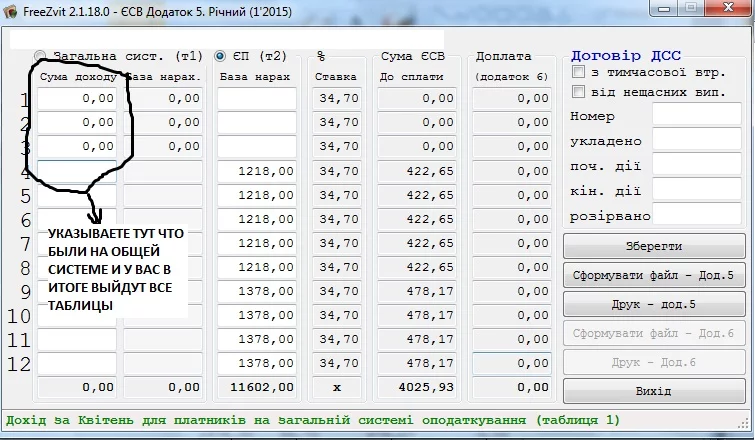
Task: Select the ЄП (т2) radio button
Action: click(220, 56)
